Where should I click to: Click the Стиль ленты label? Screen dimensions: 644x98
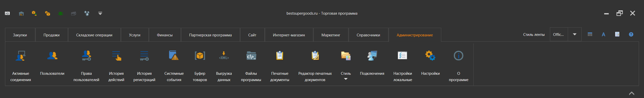[534, 35]
